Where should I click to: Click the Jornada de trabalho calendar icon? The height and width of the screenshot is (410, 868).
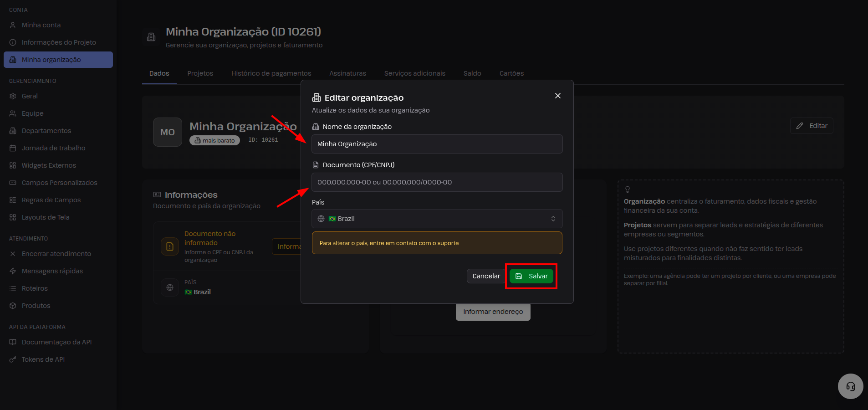[13, 148]
